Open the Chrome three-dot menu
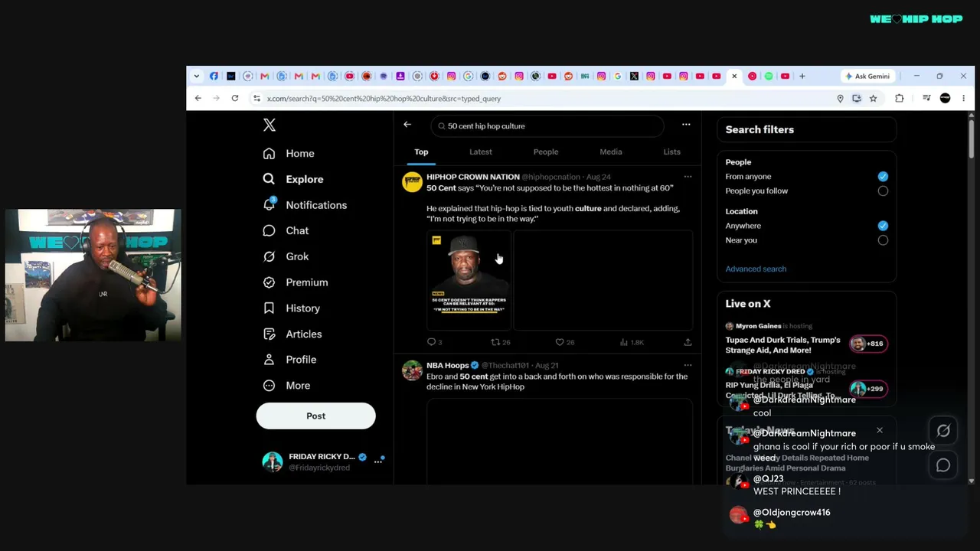The image size is (980, 551). coord(963,98)
